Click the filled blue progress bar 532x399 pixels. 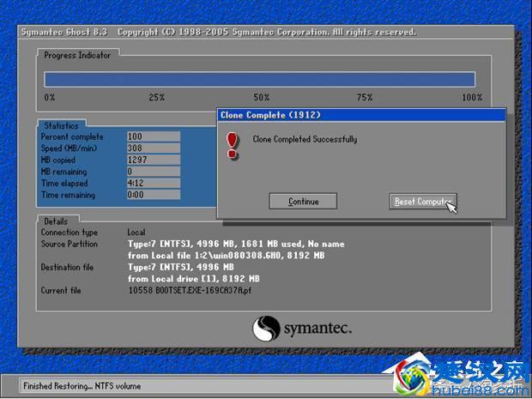259,80
